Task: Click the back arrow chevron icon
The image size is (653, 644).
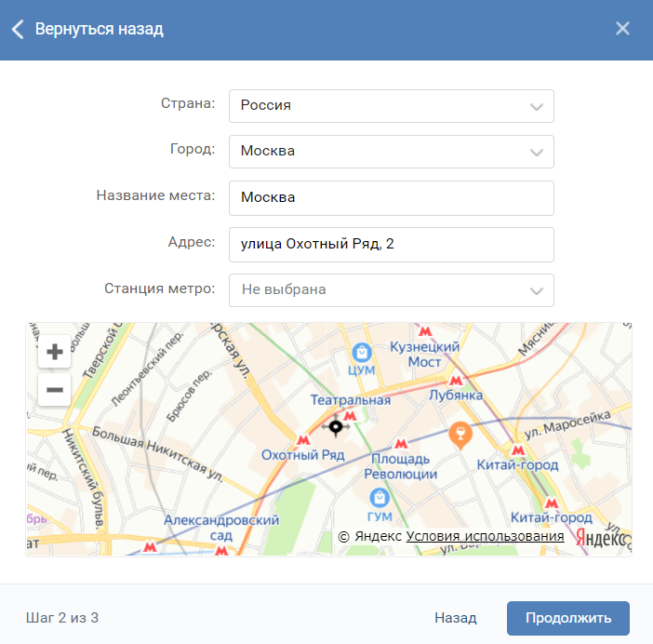Action: tap(18, 29)
